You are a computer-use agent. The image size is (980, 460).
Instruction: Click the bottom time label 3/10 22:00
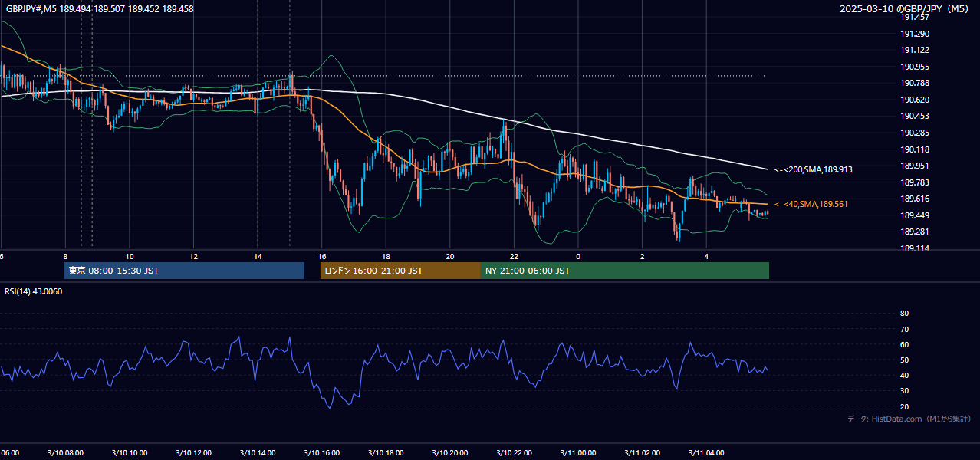pyautogui.click(x=514, y=453)
